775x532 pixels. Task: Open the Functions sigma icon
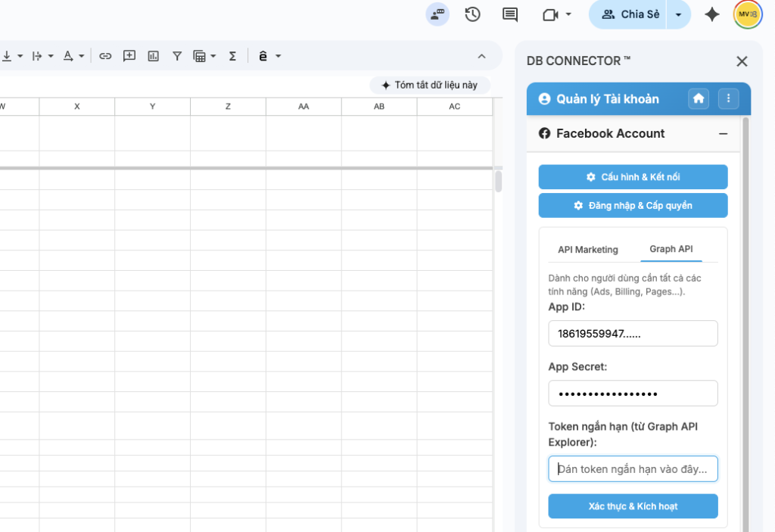[232, 56]
